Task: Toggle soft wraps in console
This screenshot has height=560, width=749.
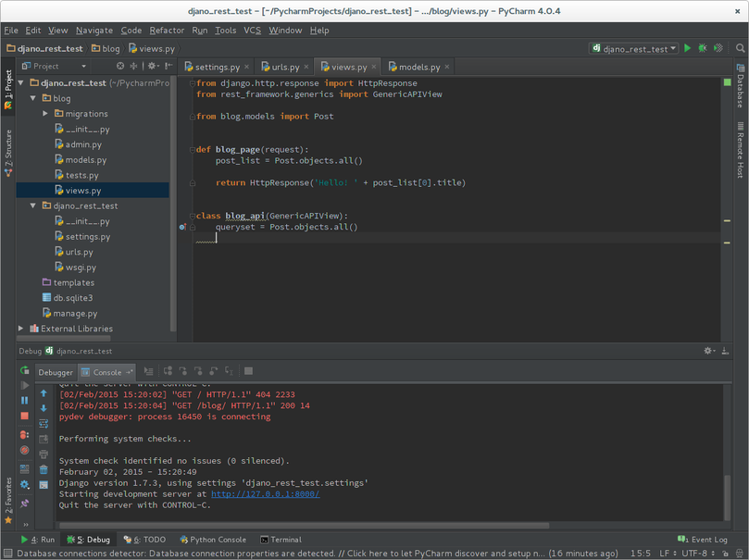Action: (x=44, y=423)
